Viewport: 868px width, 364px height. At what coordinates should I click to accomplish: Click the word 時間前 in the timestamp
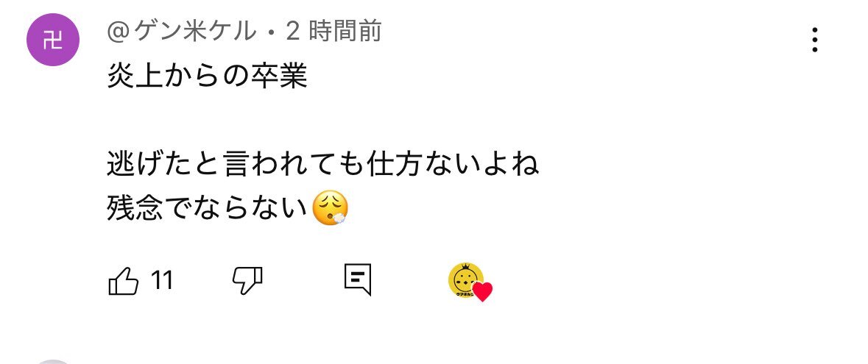point(345,32)
